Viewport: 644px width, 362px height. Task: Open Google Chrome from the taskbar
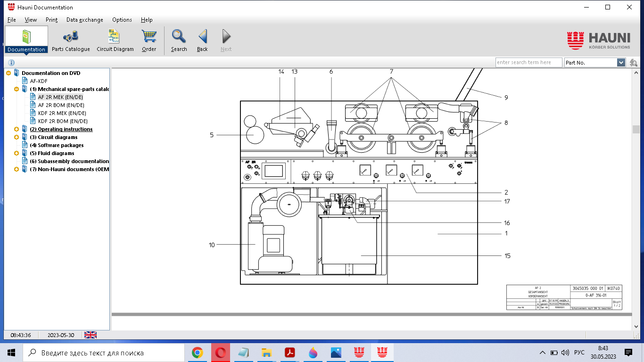pos(198,353)
